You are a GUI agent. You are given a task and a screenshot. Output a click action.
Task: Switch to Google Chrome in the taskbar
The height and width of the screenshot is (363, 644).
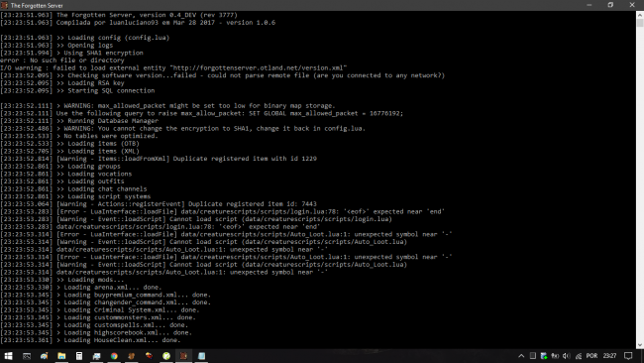point(114,356)
